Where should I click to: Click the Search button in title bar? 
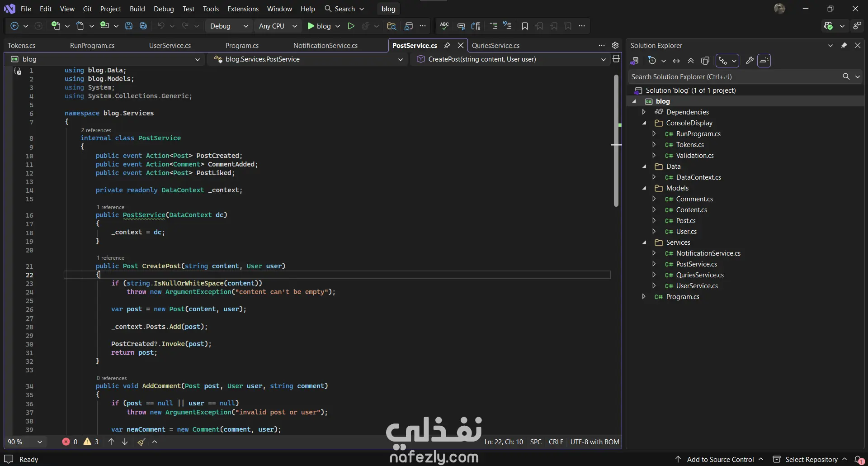[x=344, y=9]
